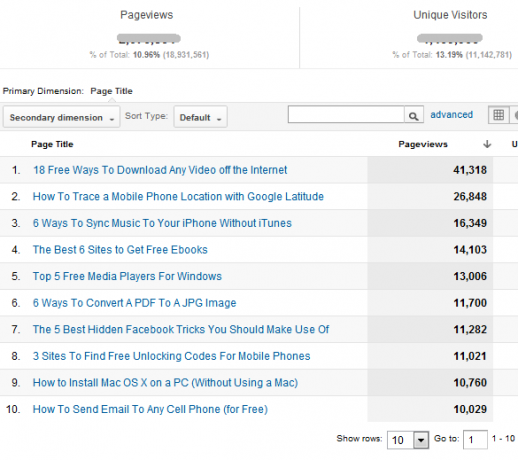Open 'The 5 Best Hidden Facebook Tricks' link

[x=181, y=329]
